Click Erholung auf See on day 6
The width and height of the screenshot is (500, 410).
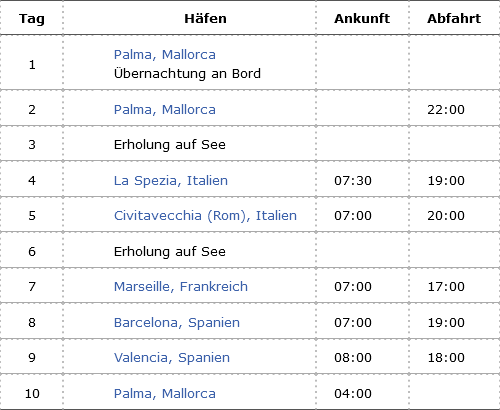tap(170, 252)
